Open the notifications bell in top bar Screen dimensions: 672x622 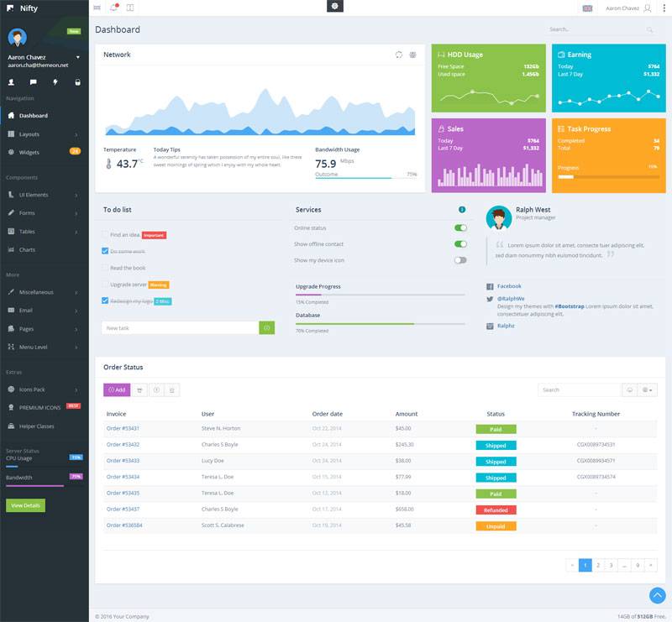pyautogui.click(x=113, y=8)
